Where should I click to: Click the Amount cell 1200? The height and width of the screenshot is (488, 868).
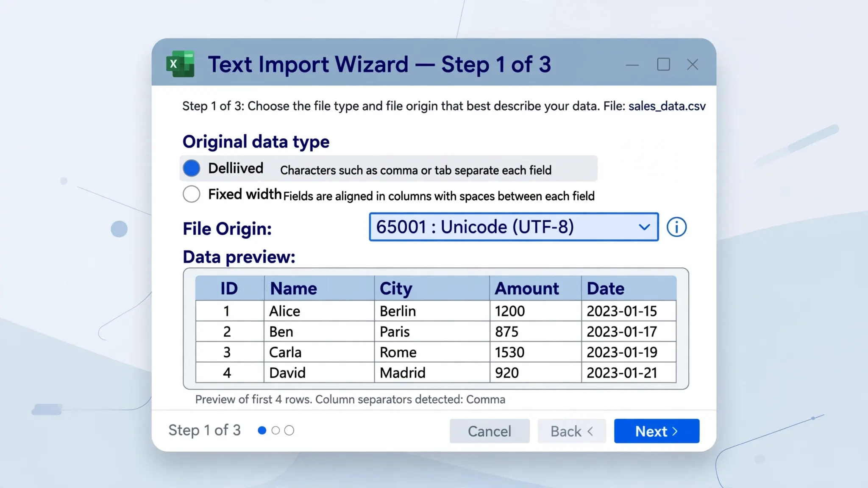[x=535, y=311]
